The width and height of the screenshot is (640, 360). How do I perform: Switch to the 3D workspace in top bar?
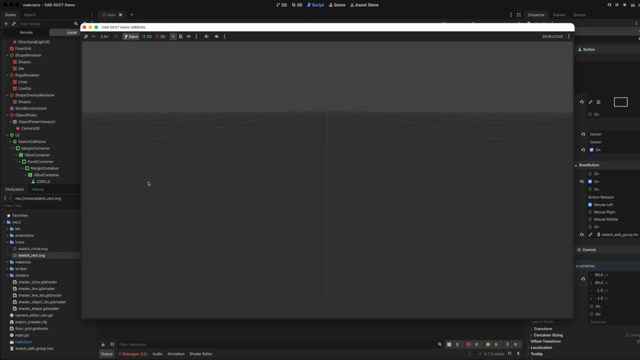(297, 5)
